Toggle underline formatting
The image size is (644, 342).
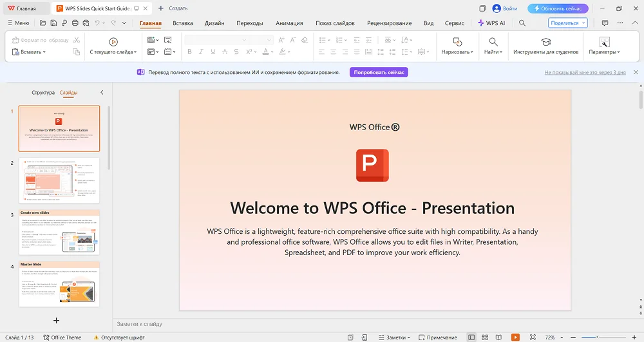[x=213, y=52]
